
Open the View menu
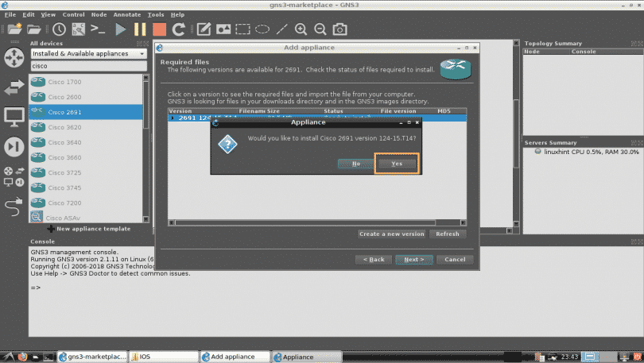[x=48, y=14]
